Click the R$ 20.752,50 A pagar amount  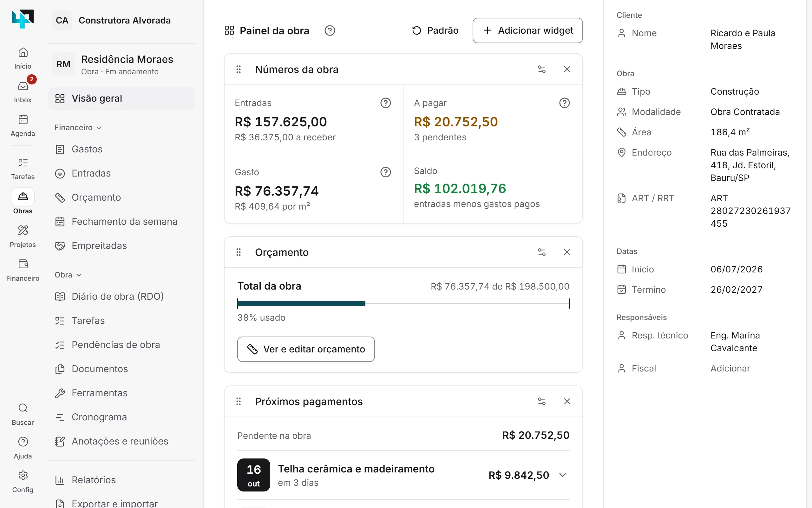tap(456, 122)
